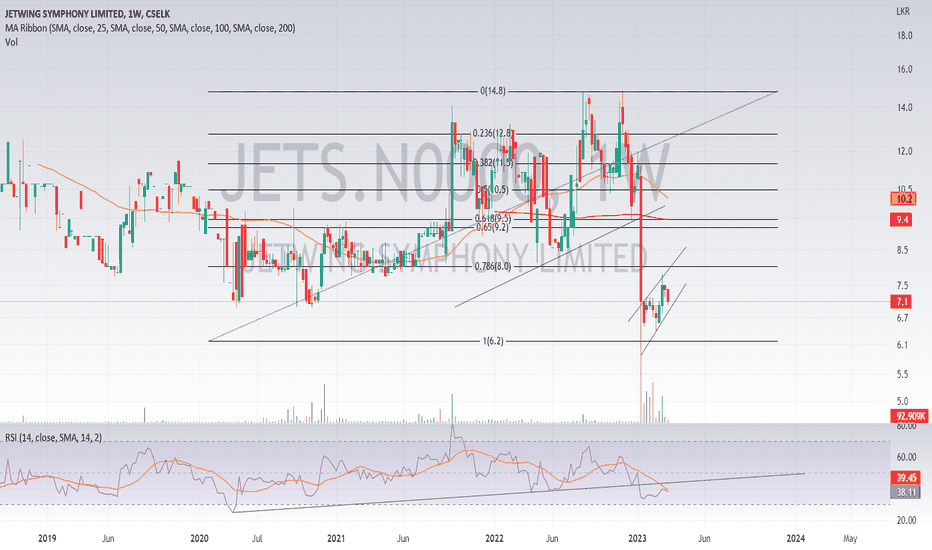Viewport: 932px width, 550px height.
Task: Select the red 9.4 moving average price tag
Action: click(x=902, y=220)
